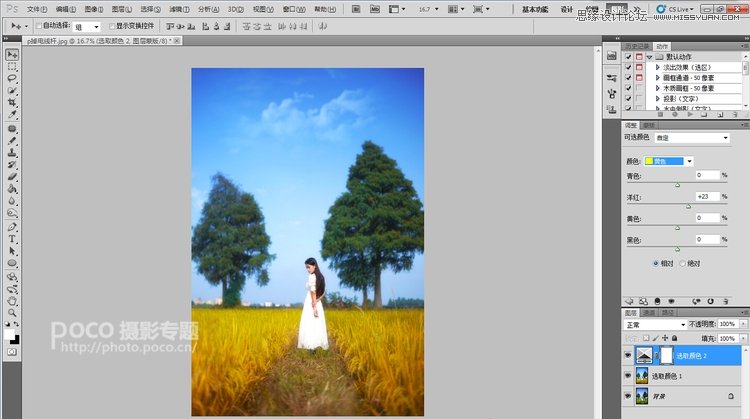
Task: Click clip-to-layer icon in Adjustments panel
Action: click(x=657, y=301)
